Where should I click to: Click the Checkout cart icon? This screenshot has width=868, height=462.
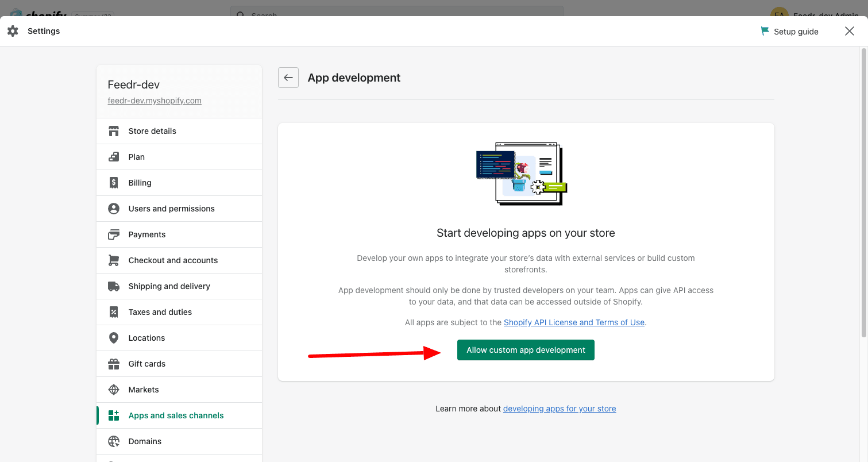pyautogui.click(x=114, y=260)
